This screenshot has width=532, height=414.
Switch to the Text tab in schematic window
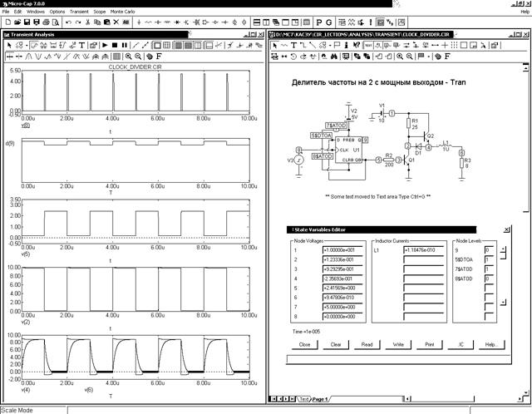click(x=303, y=399)
